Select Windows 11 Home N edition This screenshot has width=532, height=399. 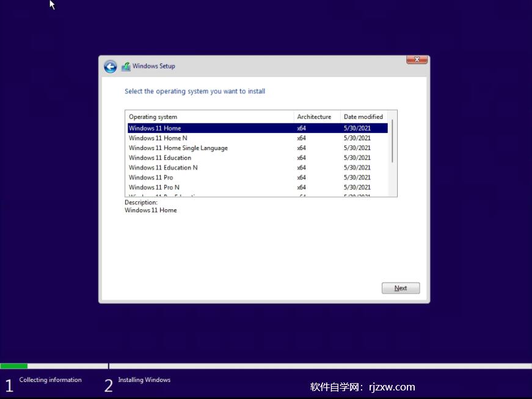click(x=183, y=138)
